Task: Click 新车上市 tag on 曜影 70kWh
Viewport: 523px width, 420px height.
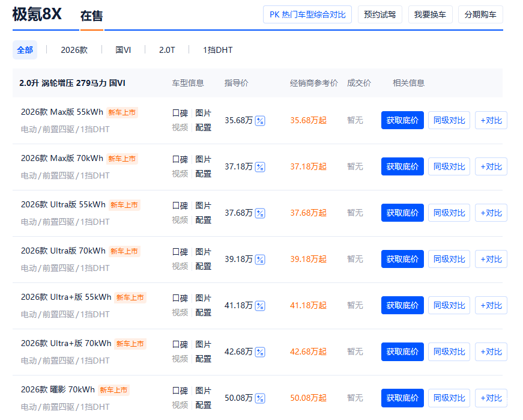Action: [x=113, y=390]
